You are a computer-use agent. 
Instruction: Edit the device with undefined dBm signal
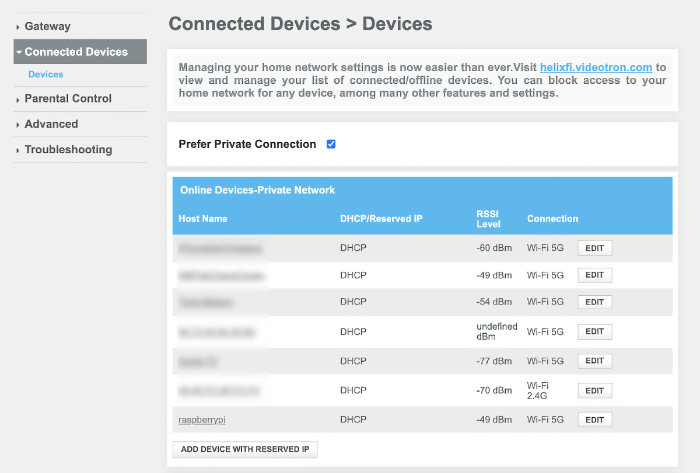click(x=595, y=332)
